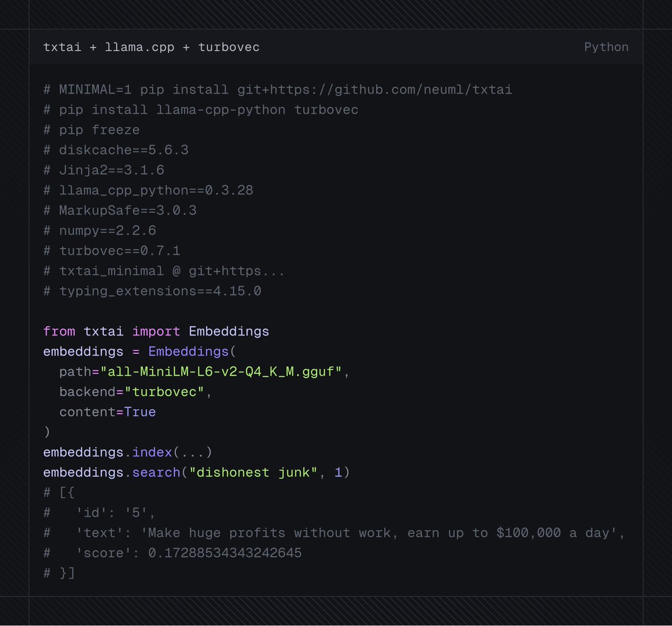Click the title 'txtai + llama.cpp + turbovec'
The image size is (672, 626).
pos(151,47)
